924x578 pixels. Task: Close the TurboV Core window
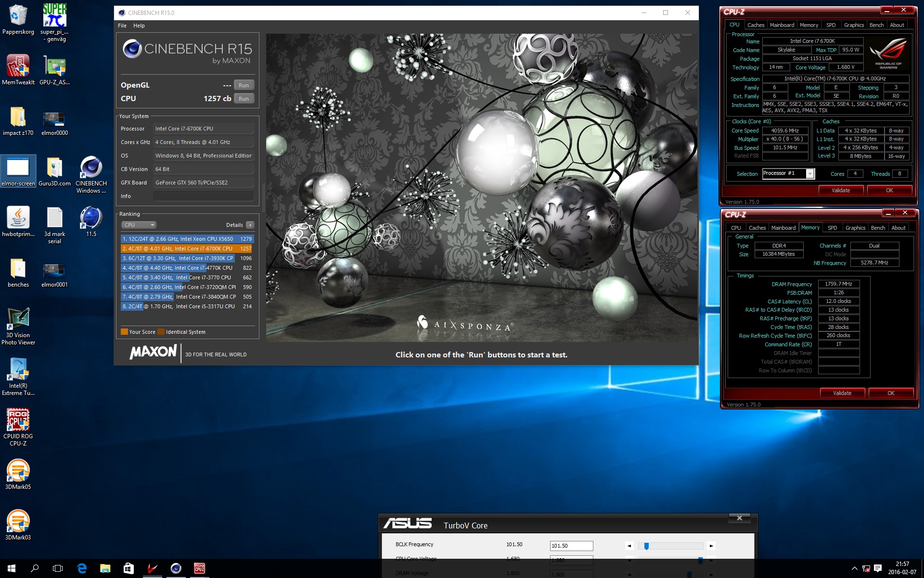(740, 518)
